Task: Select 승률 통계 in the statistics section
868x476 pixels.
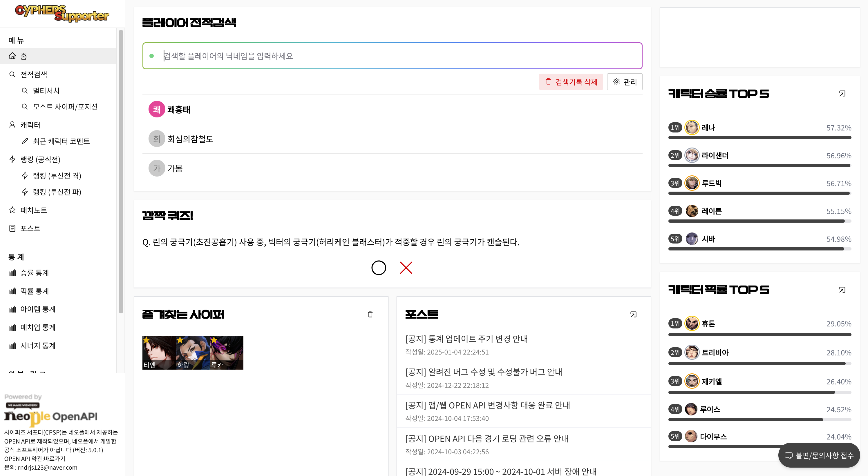Action: coord(35,273)
